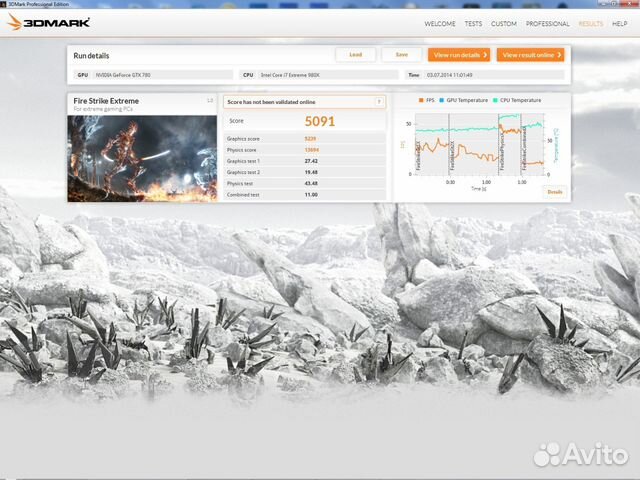
Task: Click Physics test value 43.48
Action: point(311,184)
